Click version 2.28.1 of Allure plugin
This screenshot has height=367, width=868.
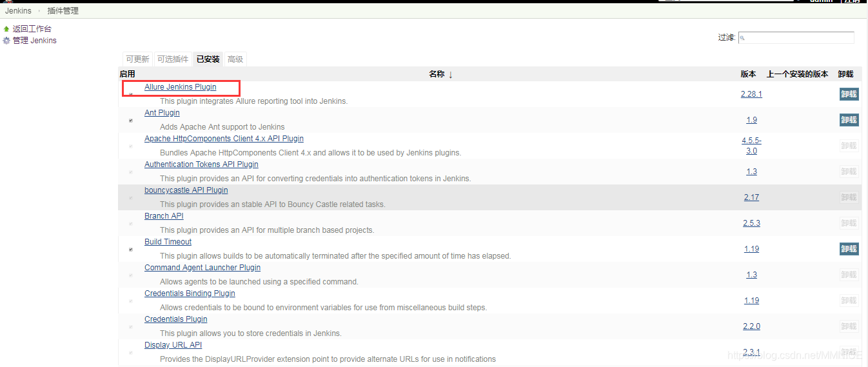[751, 94]
